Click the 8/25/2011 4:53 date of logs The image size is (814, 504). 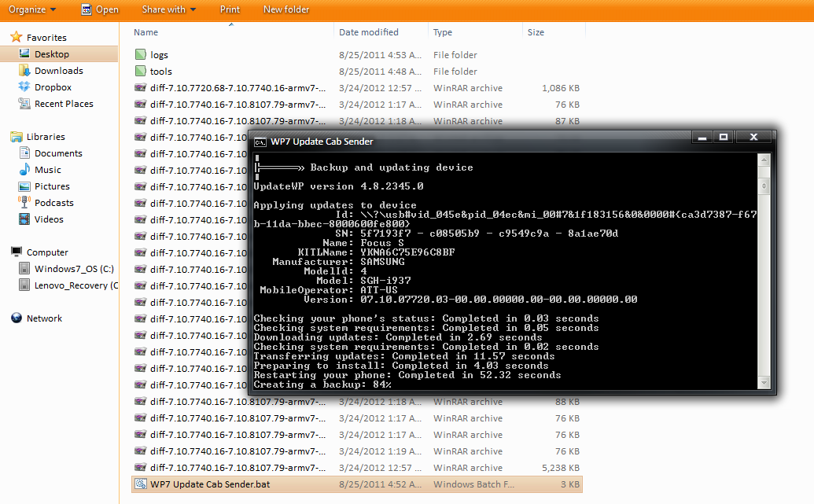click(x=380, y=54)
